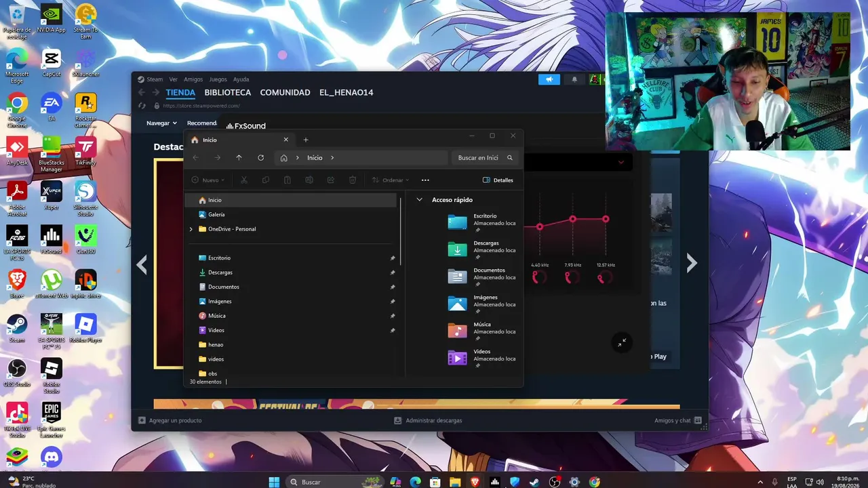Unpin Escritorio in the navigation pane
Viewport: 868px width, 488px height.
[393, 258]
